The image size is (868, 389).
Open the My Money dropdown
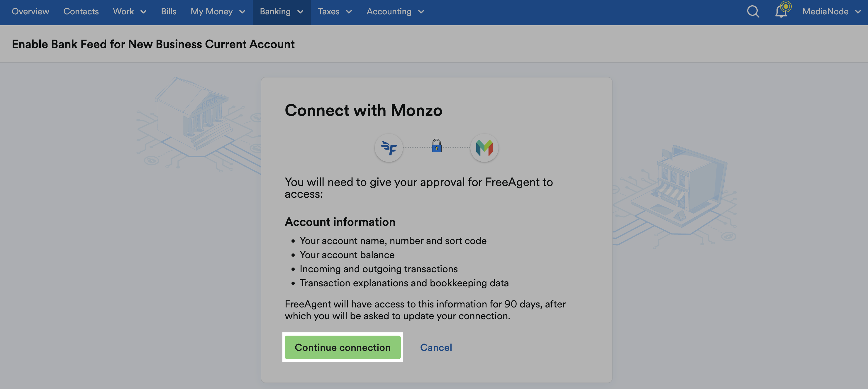click(x=217, y=12)
